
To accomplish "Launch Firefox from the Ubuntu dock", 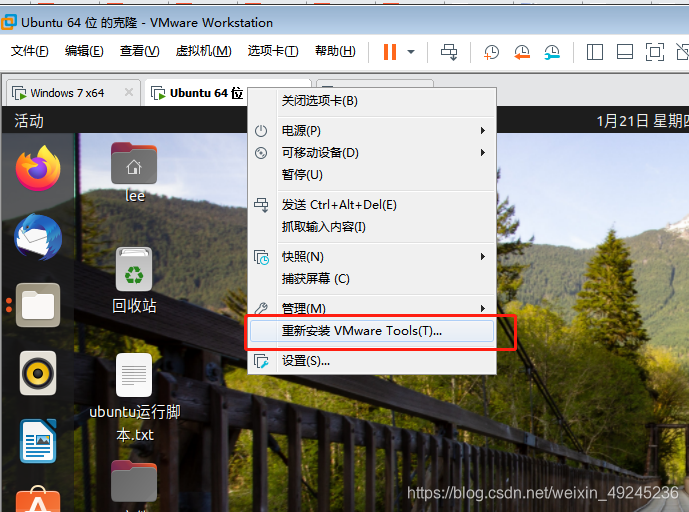I will click(x=38, y=168).
